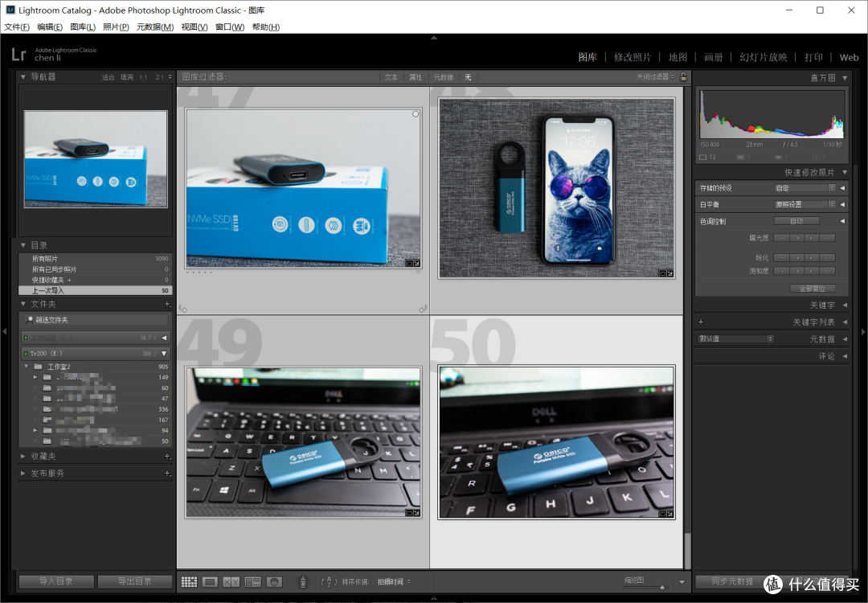Select 无 filter option
The height and width of the screenshot is (603, 868).
tap(468, 77)
